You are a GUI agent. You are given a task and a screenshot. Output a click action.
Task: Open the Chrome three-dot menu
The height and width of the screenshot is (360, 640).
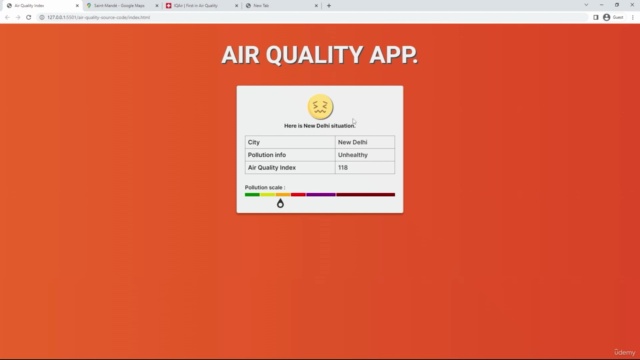point(633,17)
